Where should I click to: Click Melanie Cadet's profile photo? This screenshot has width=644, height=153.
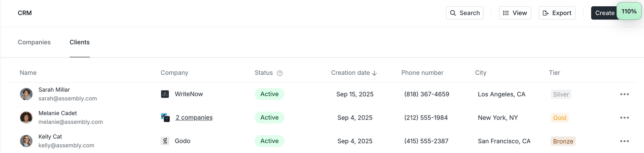pyautogui.click(x=26, y=118)
